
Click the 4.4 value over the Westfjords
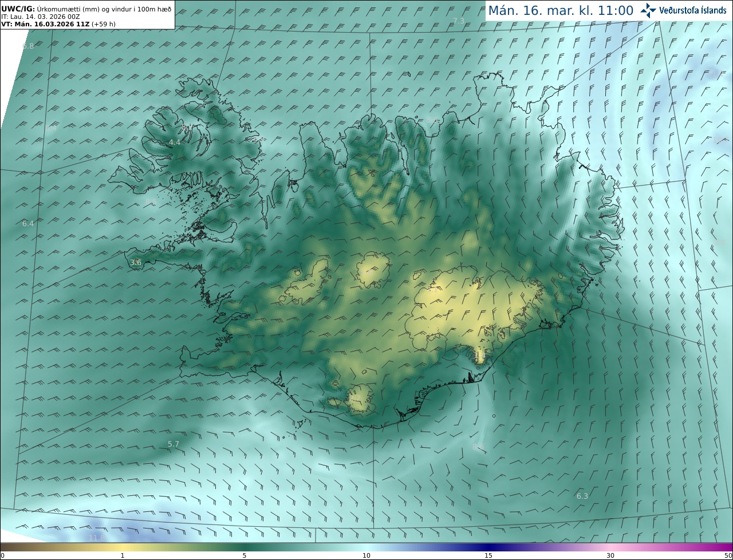click(x=174, y=142)
